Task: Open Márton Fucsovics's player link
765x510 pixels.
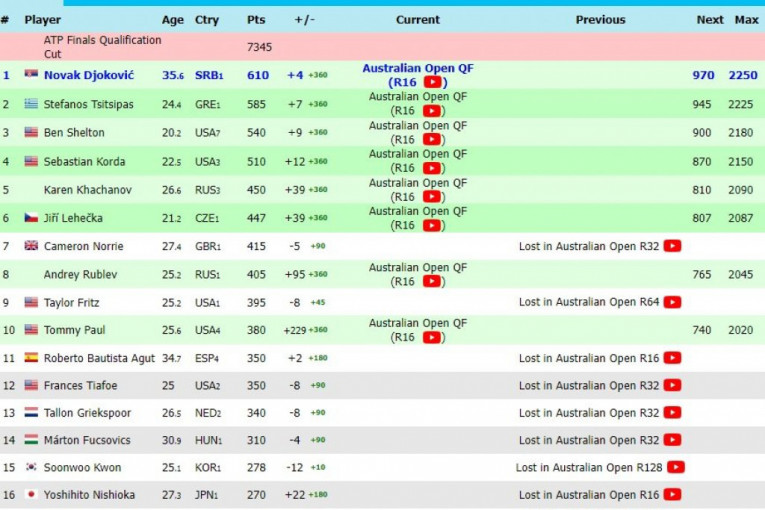Action: point(86,440)
